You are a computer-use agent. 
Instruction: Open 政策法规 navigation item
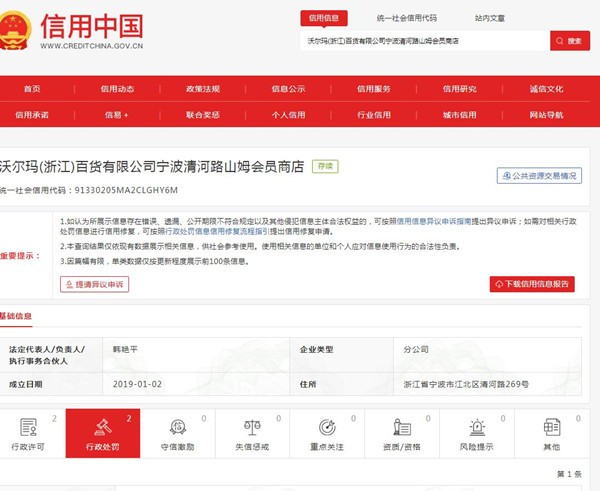coord(203,89)
